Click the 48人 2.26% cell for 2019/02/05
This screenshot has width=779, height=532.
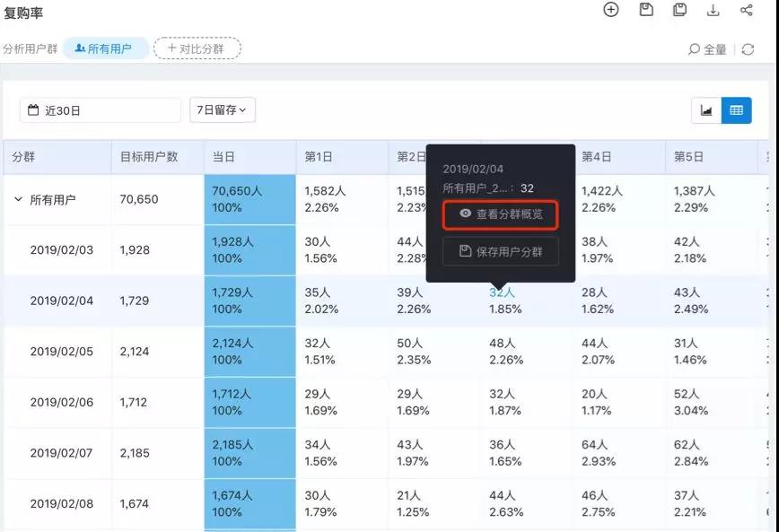(527, 351)
